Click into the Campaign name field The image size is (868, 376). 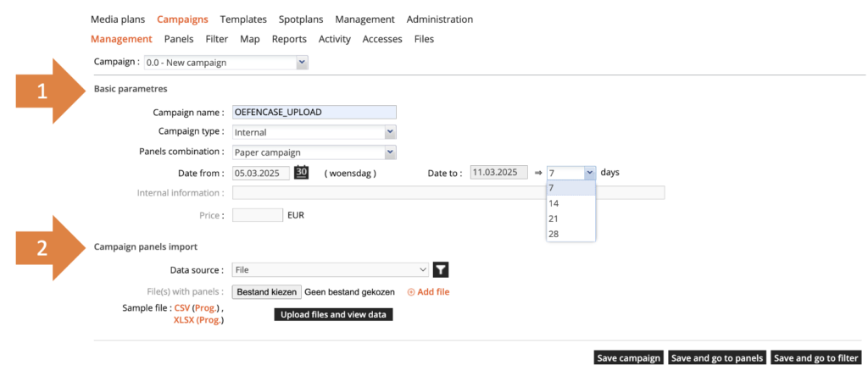pyautogui.click(x=314, y=113)
